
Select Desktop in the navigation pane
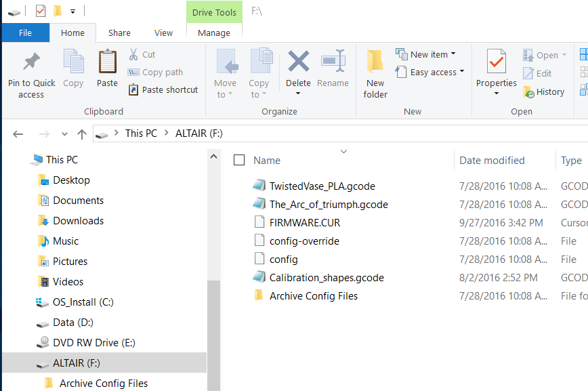coord(71,180)
